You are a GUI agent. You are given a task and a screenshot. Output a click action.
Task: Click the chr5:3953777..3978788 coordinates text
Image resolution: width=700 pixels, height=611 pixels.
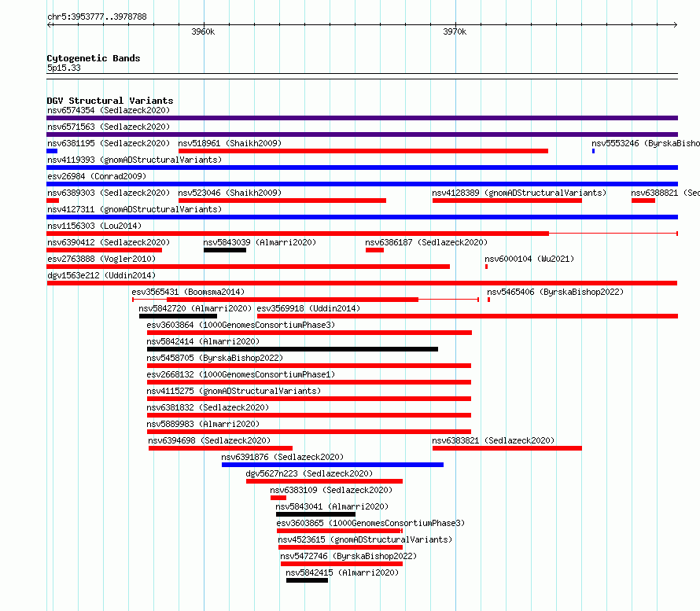pos(97,17)
